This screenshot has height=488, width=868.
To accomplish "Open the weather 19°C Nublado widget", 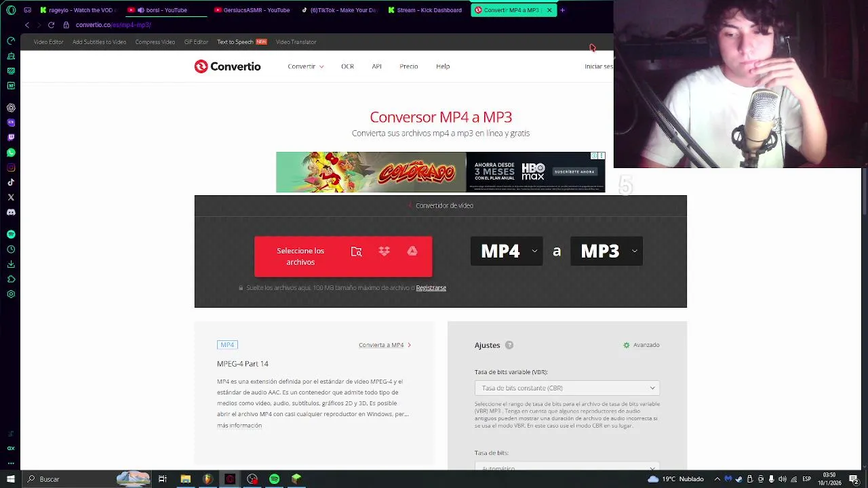I will pyautogui.click(x=676, y=479).
